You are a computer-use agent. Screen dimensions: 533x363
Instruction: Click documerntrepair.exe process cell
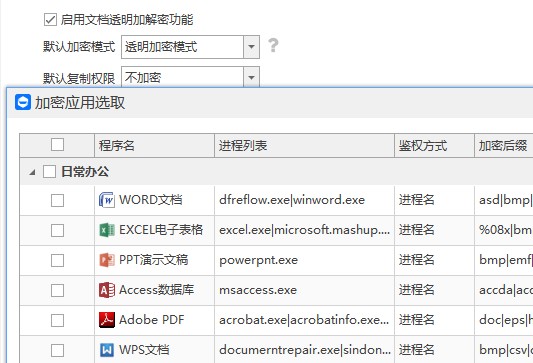point(305,350)
